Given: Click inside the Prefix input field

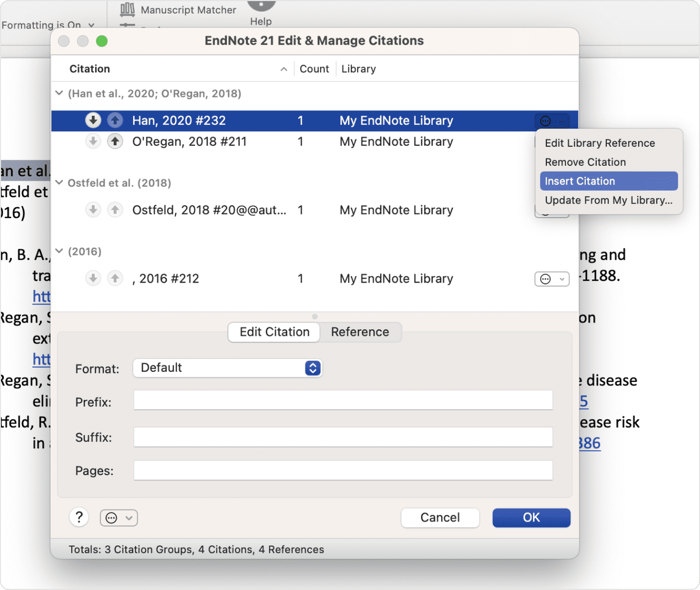Looking at the screenshot, I should 342,400.
